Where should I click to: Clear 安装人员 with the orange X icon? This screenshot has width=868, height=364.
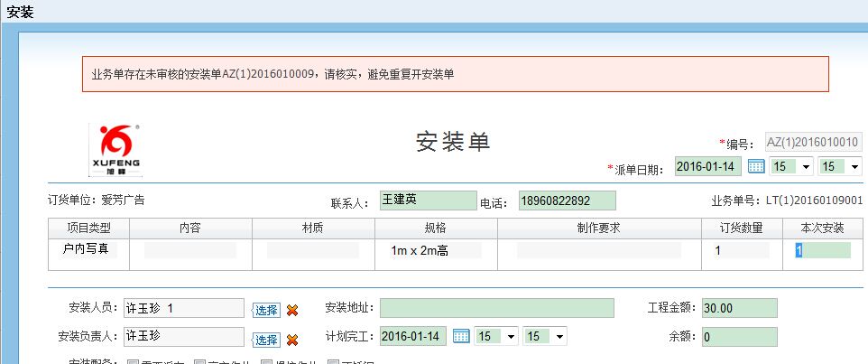292,310
